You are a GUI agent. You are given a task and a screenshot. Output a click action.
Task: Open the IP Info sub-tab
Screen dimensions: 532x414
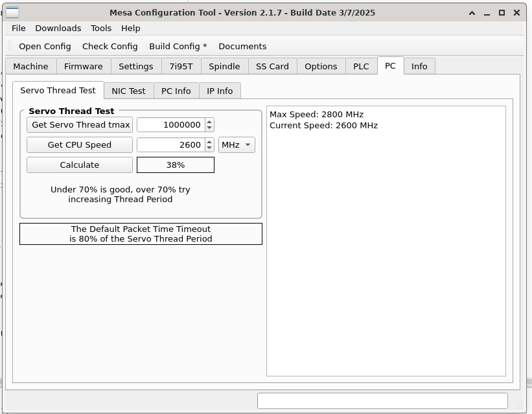click(x=220, y=91)
